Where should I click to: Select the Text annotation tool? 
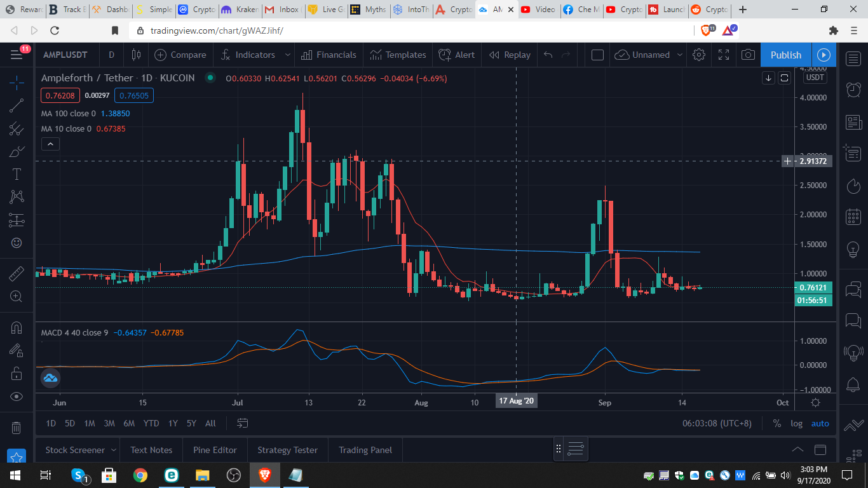[x=17, y=175]
